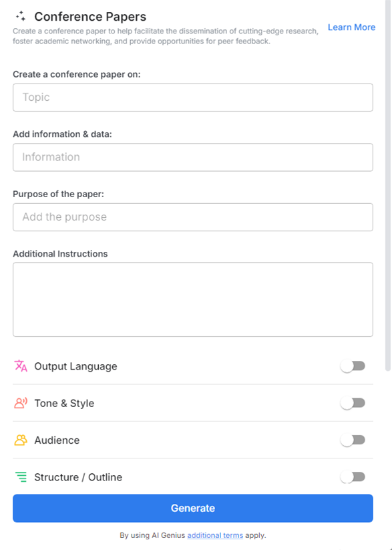This screenshot has height=550, width=392.
Task: Click inside the Topic input field
Action: [x=192, y=97]
